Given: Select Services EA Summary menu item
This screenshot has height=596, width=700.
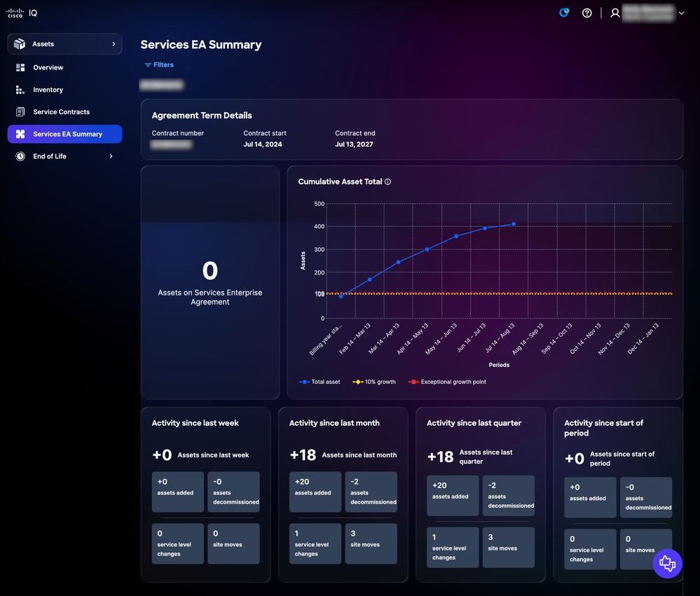Looking at the screenshot, I should coord(64,134).
